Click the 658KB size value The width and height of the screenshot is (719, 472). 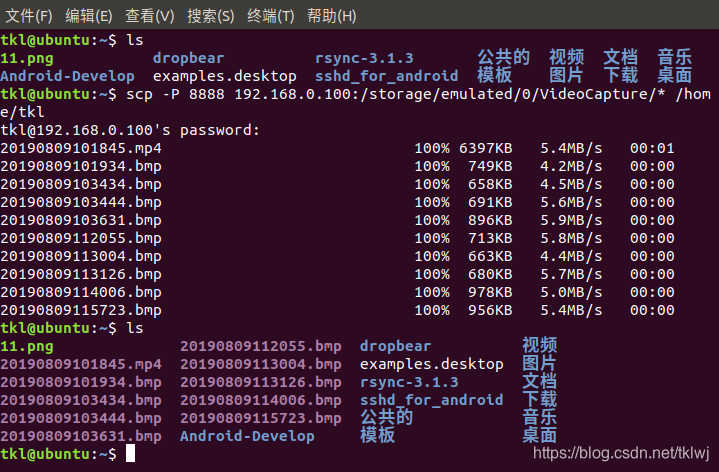click(490, 184)
